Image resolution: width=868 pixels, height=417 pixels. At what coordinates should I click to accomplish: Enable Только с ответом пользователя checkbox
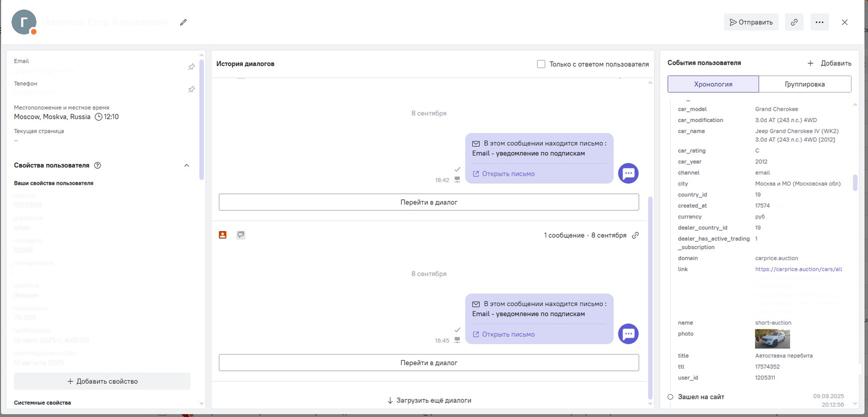click(x=541, y=64)
